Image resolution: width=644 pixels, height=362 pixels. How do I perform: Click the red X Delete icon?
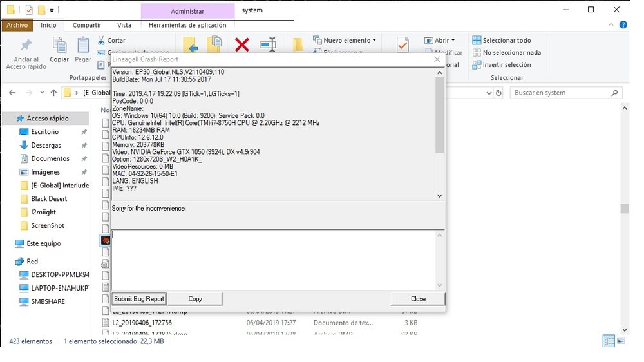(242, 44)
